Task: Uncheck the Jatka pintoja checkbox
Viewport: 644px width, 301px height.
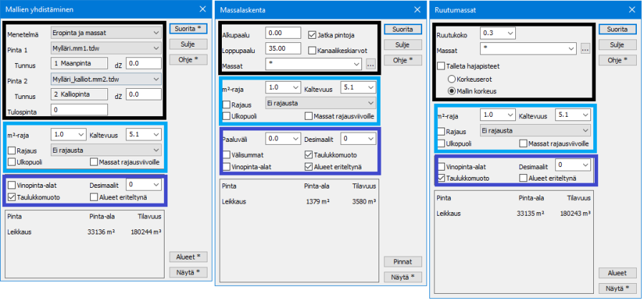Action: (312, 34)
